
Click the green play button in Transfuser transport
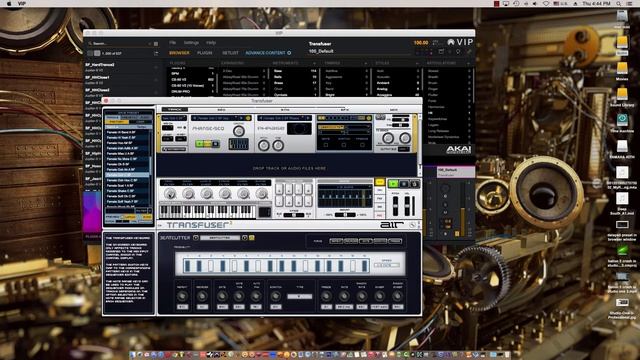[x=393, y=184]
